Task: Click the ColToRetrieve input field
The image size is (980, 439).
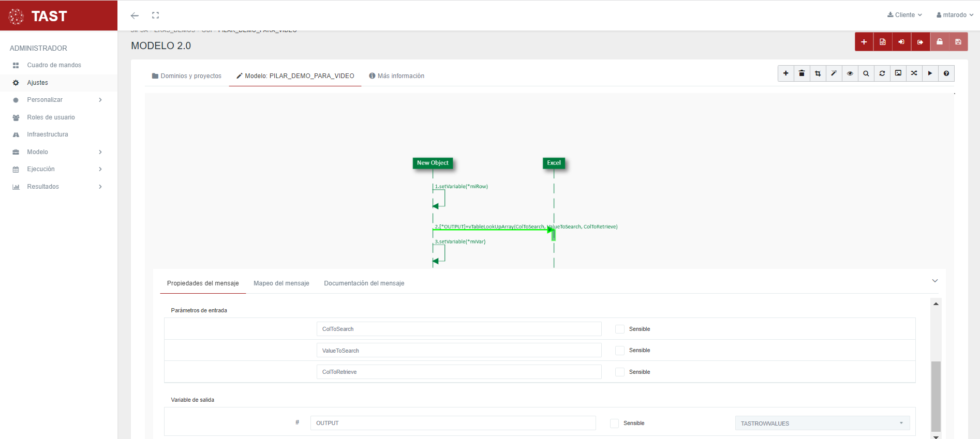Action: (x=458, y=372)
